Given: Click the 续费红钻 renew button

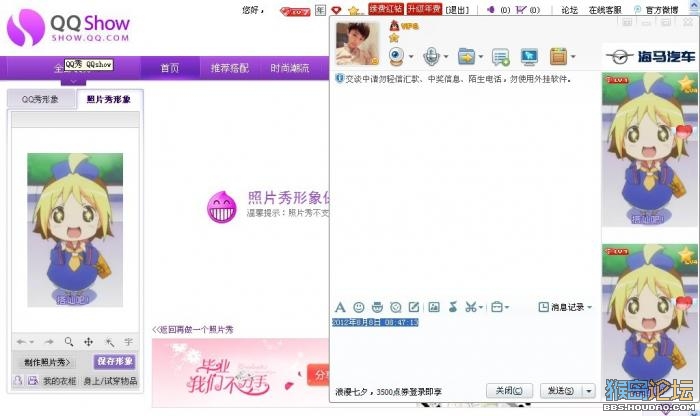Looking at the screenshot, I should [386, 8].
